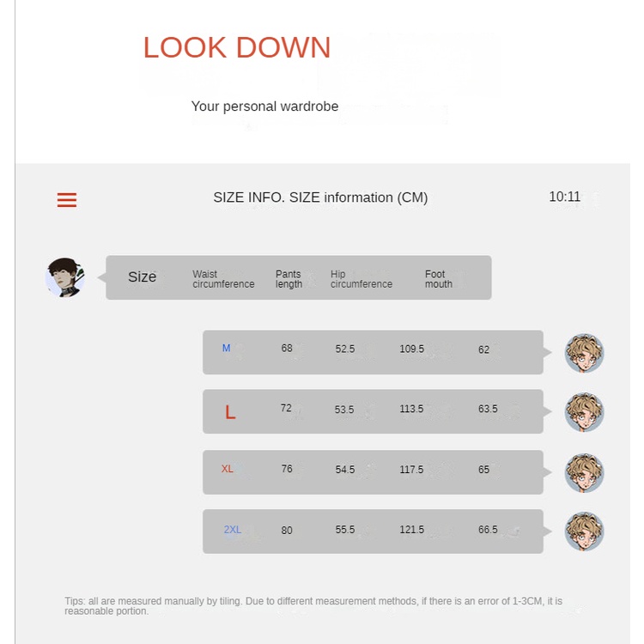Select the red L size label
This screenshot has height=644, width=644.
[x=230, y=412]
